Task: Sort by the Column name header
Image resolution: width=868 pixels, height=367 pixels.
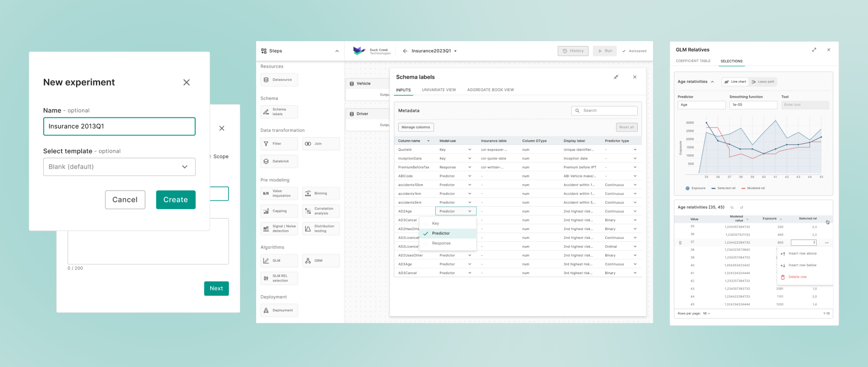Action: click(x=414, y=141)
